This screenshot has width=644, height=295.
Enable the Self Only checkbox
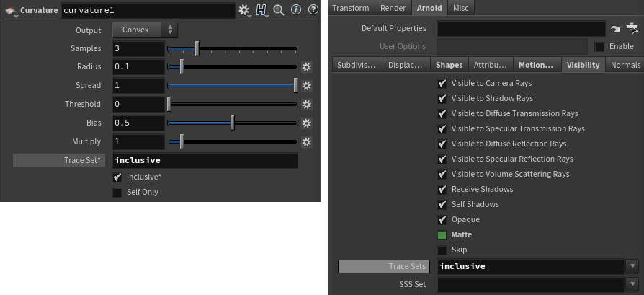117,192
